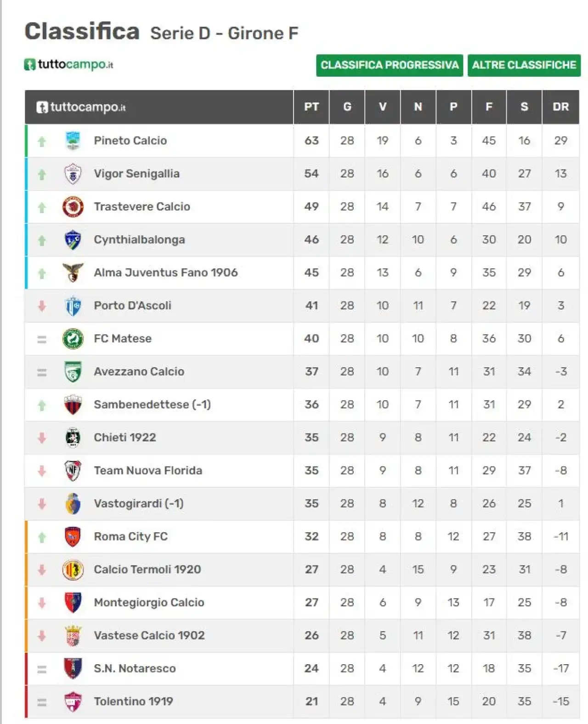Open the Altre Classifiche view

click(524, 65)
